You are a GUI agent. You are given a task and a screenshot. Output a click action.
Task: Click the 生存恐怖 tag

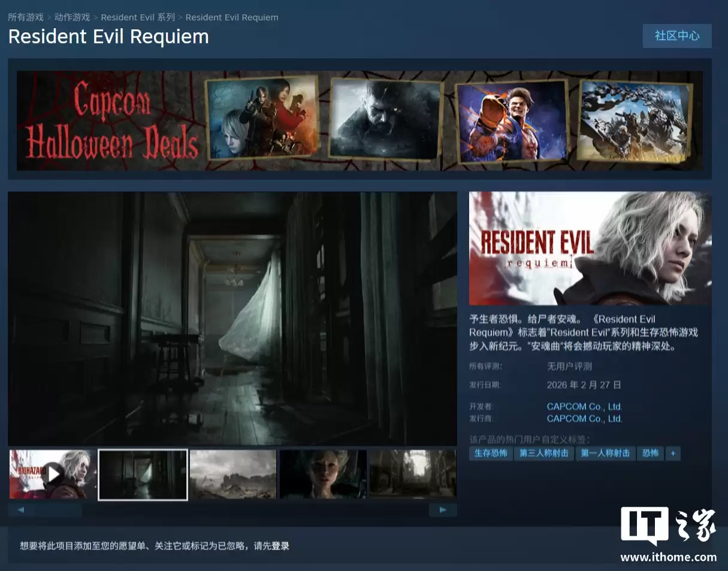(490, 454)
